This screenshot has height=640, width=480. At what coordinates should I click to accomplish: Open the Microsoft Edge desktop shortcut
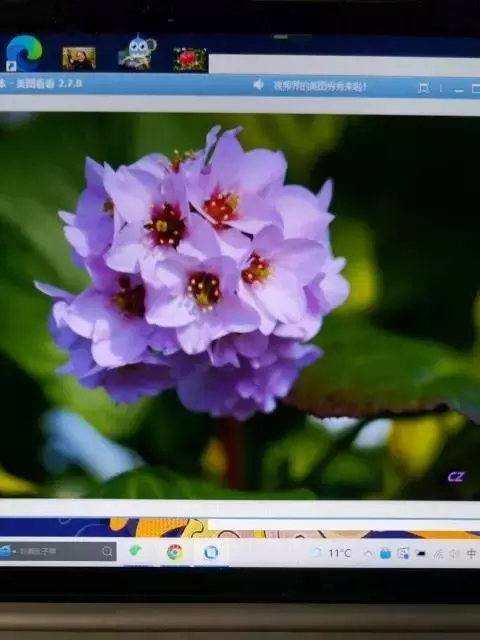tap(24, 53)
